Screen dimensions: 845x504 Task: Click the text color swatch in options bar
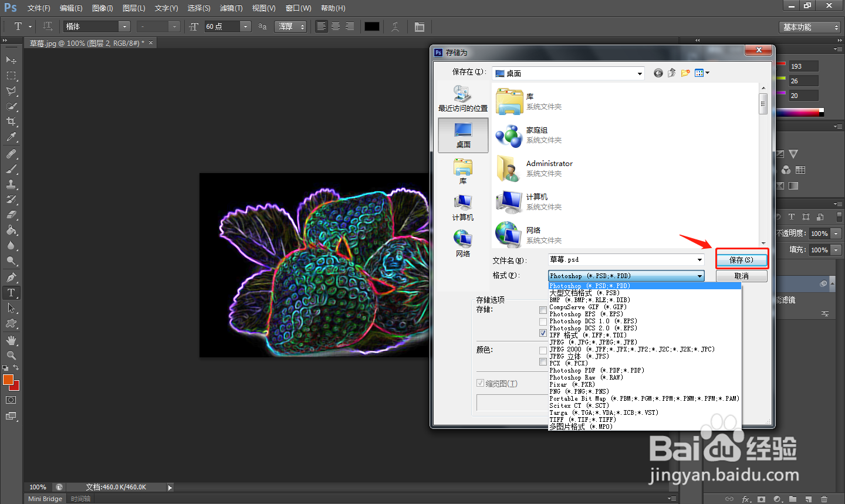tap(372, 26)
